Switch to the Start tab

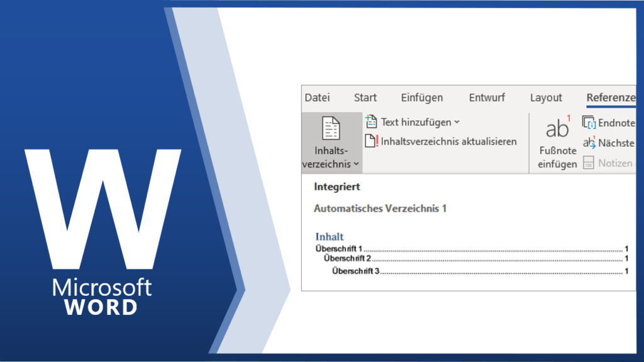pyautogui.click(x=365, y=98)
